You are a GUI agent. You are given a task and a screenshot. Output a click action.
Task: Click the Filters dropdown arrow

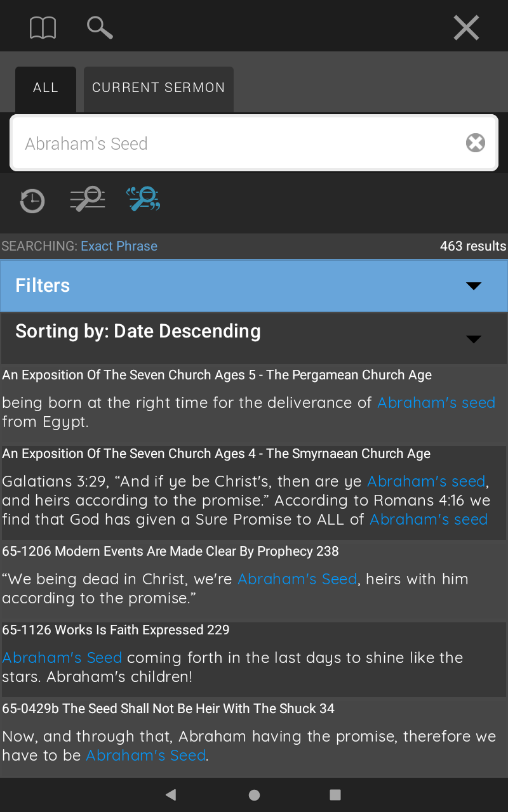(474, 286)
